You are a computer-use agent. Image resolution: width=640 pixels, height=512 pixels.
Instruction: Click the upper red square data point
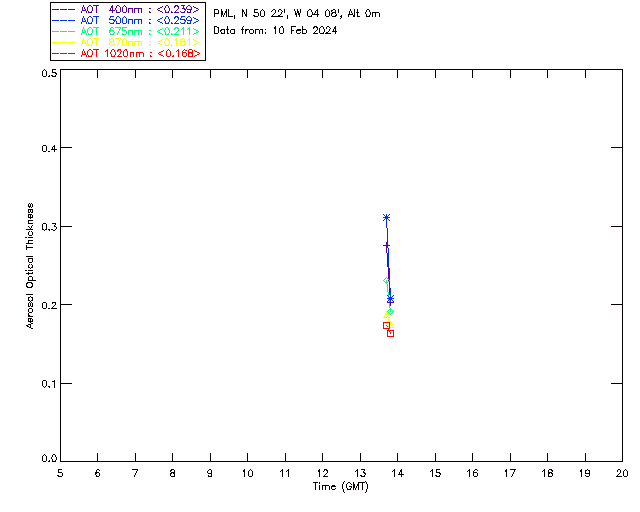tap(386, 325)
